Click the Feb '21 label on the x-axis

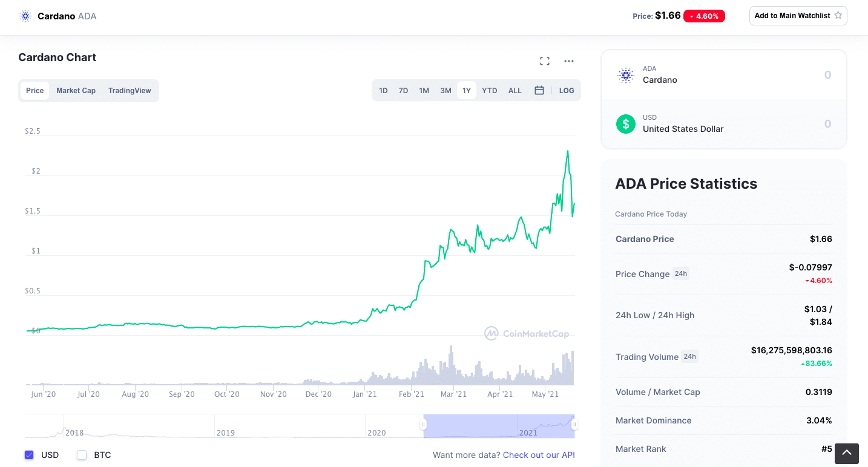(412, 394)
